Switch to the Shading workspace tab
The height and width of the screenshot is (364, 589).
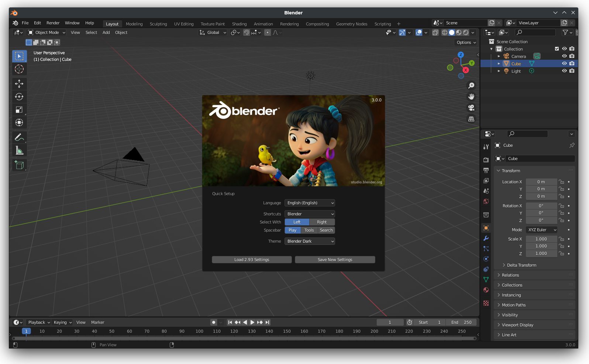[x=239, y=24]
